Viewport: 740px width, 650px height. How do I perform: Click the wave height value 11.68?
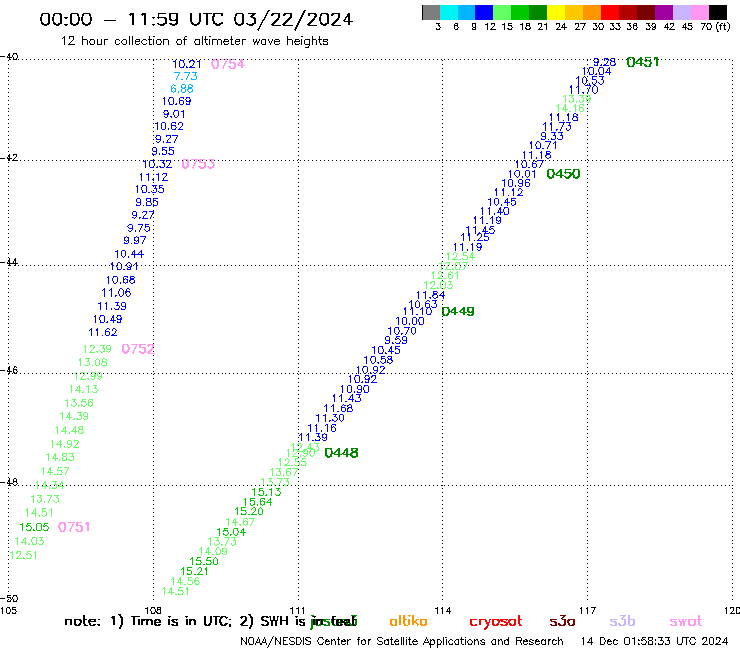(338, 409)
